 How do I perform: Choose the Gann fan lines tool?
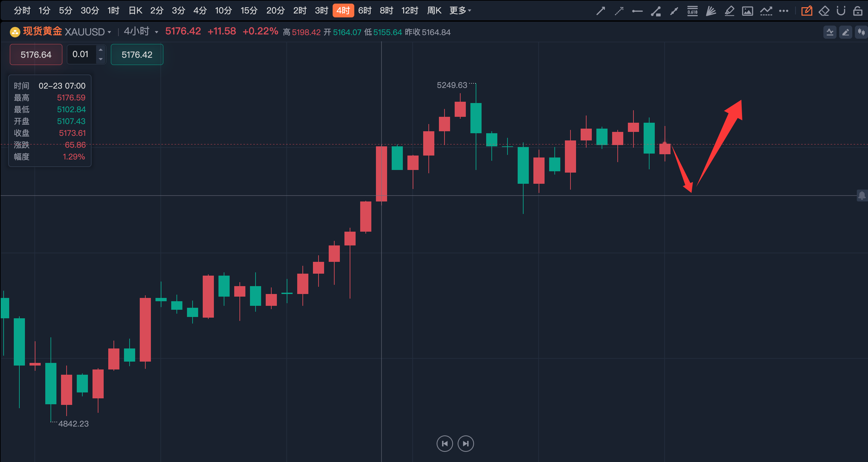tap(711, 11)
